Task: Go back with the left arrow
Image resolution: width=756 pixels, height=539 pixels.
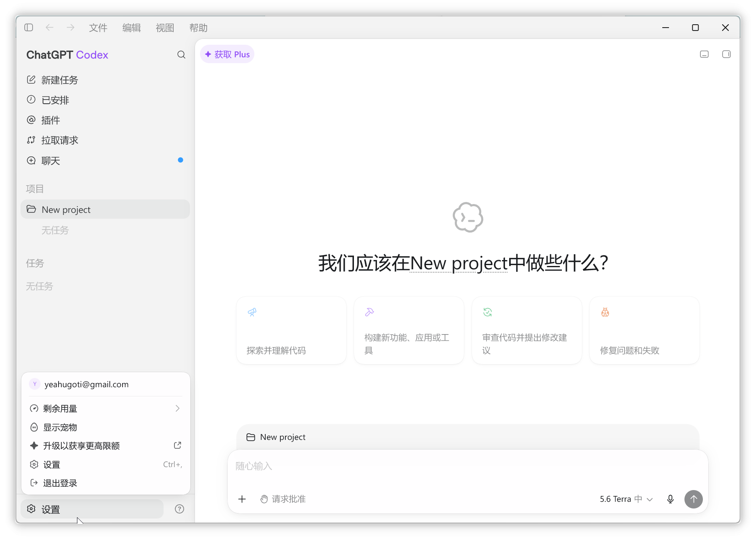Action: 49,28
